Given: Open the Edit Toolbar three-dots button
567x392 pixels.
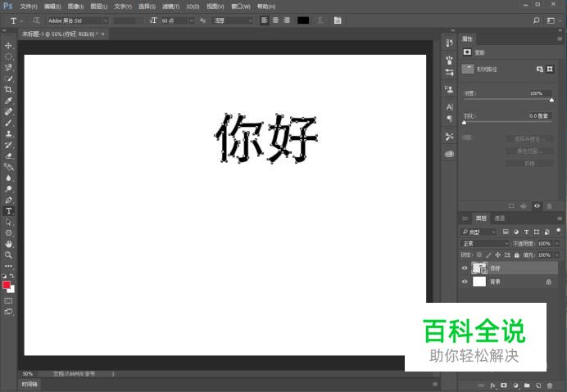Looking at the screenshot, I should 9,266.
